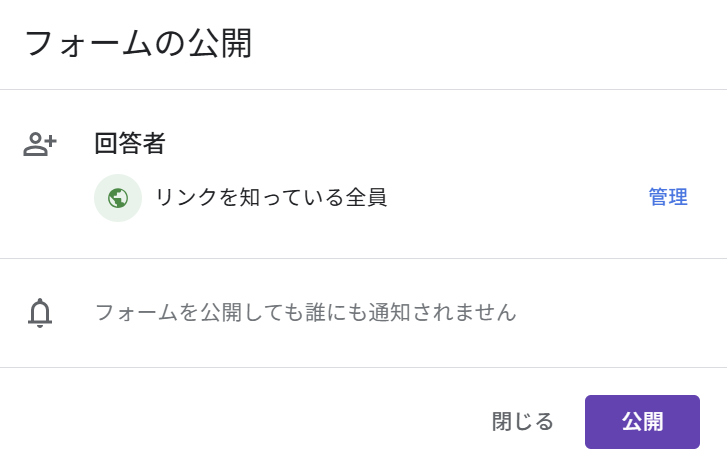The width and height of the screenshot is (727, 464).
Task: Click the notification bell icon
Action: pos(40,313)
